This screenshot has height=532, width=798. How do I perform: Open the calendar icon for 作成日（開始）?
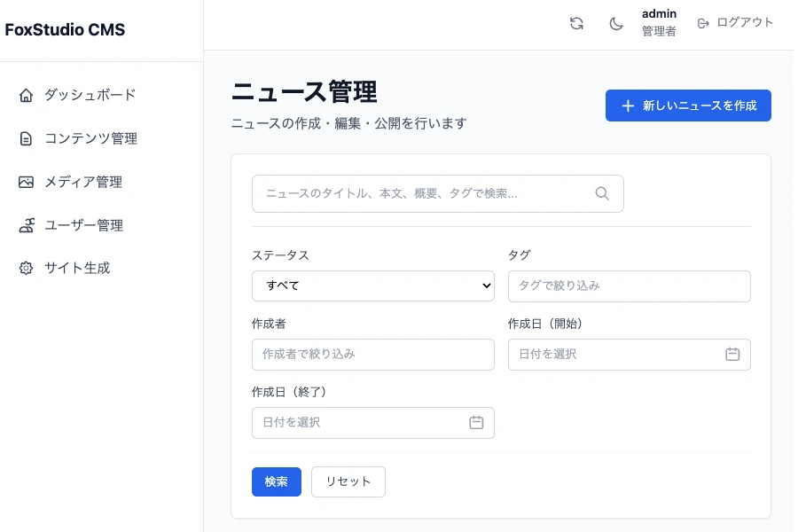coord(732,354)
